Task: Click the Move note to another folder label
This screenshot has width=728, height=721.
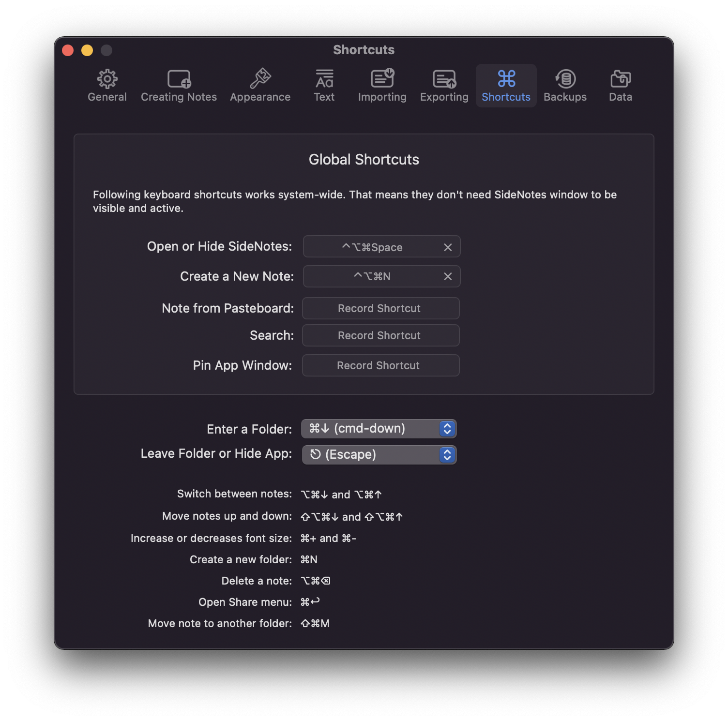Action: [x=220, y=624]
